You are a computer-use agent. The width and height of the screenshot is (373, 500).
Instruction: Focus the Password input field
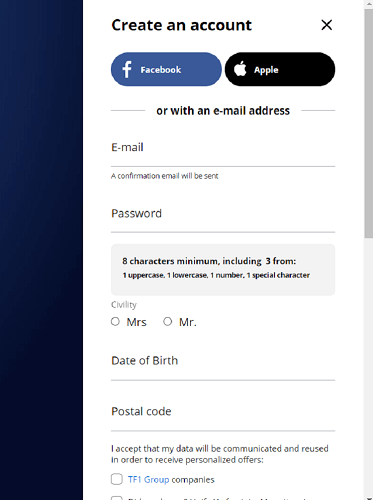223,214
